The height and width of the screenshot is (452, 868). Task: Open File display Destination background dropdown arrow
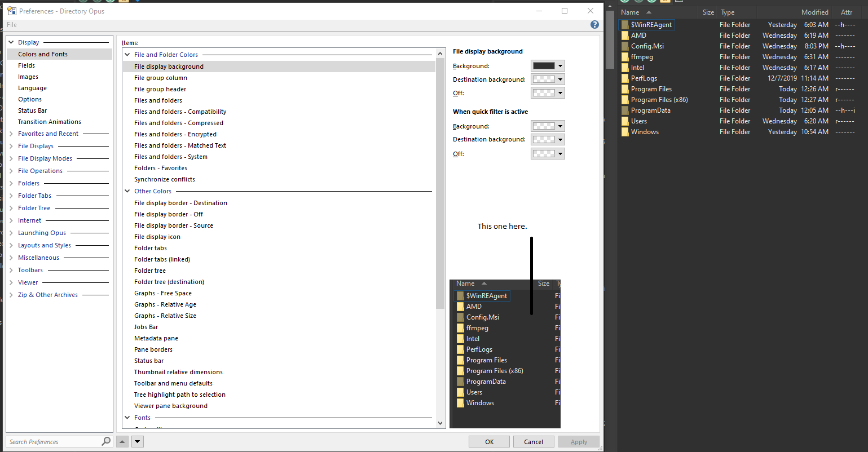point(560,79)
